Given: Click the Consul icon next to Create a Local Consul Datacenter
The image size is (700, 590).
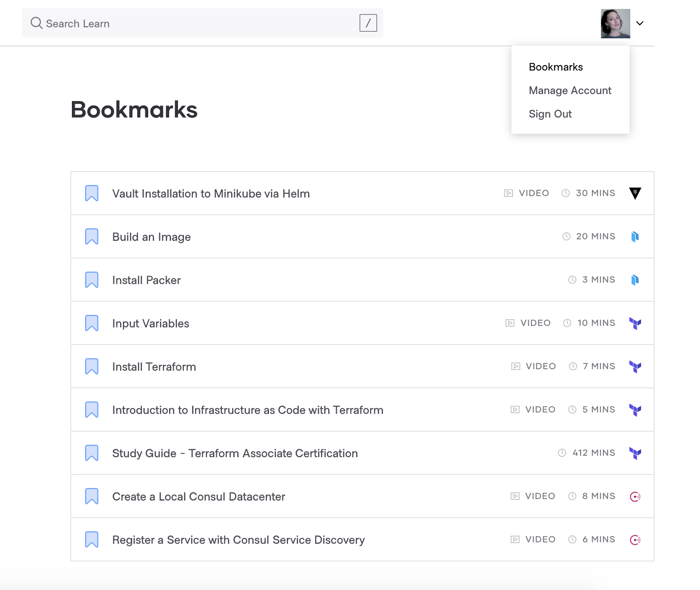Looking at the screenshot, I should [x=636, y=496].
